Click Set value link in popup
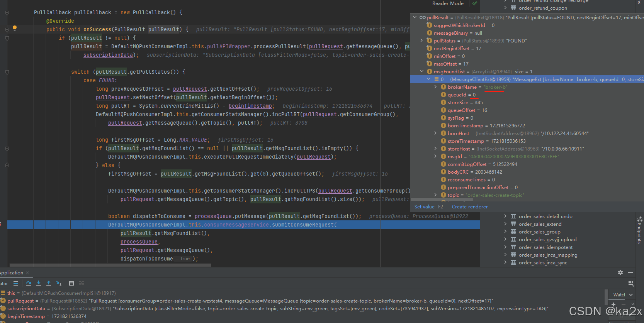Screen dimensions: 644x323 click(x=424, y=206)
